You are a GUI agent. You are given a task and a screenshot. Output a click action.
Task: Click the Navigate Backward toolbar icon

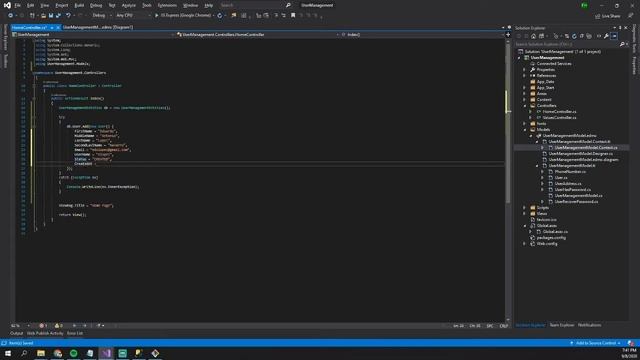point(11,16)
